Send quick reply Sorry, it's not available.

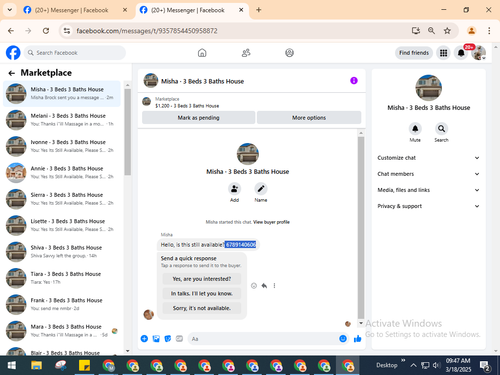(202, 308)
